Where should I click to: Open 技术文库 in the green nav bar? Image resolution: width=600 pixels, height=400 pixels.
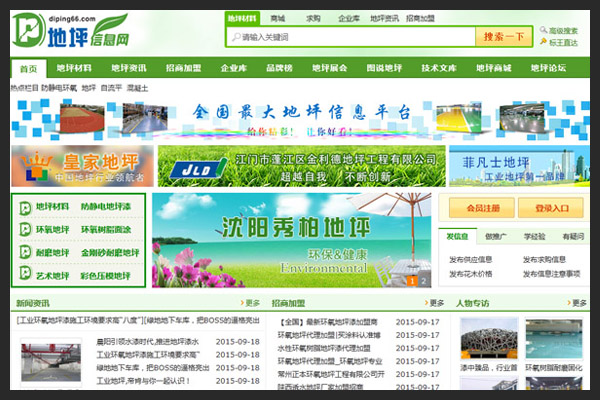(x=439, y=68)
